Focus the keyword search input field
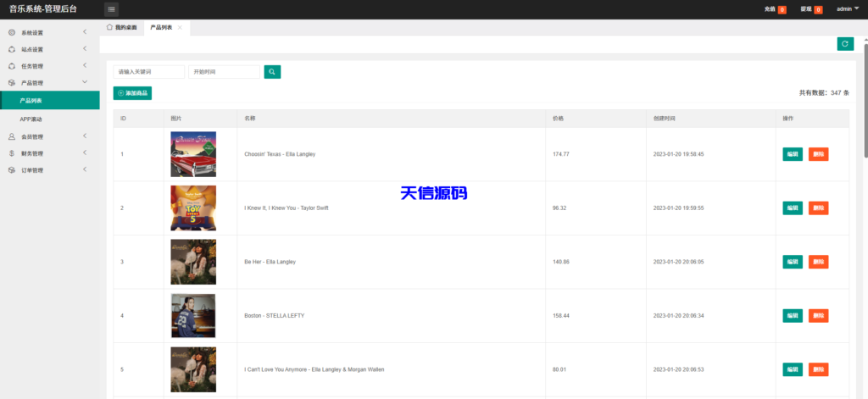Image resolution: width=868 pixels, height=399 pixels. [x=149, y=72]
